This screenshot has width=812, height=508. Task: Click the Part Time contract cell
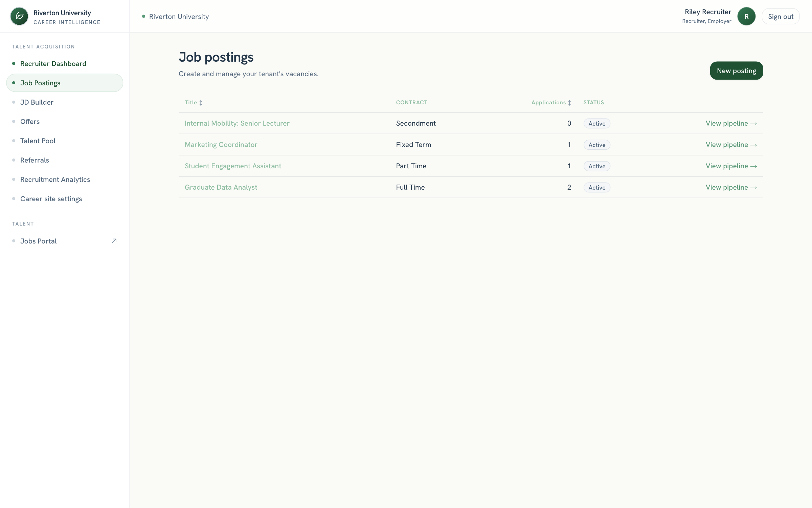[x=411, y=166]
